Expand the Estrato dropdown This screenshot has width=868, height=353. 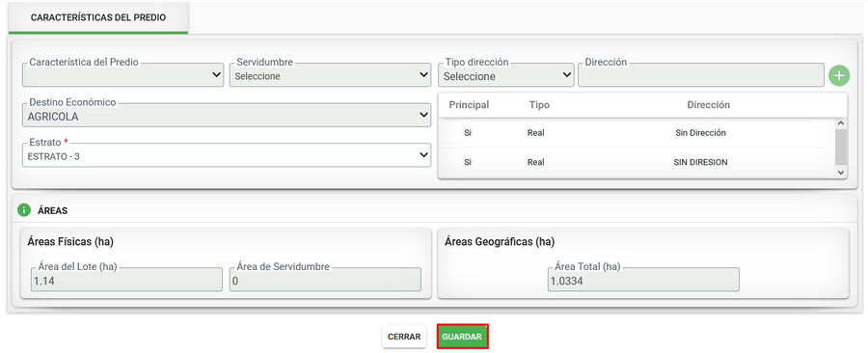pyautogui.click(x=227, y=155)
